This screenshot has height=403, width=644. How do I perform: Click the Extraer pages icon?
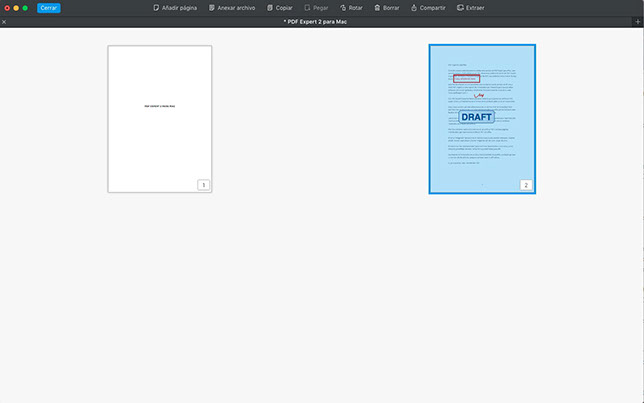(x=460, y=8)
